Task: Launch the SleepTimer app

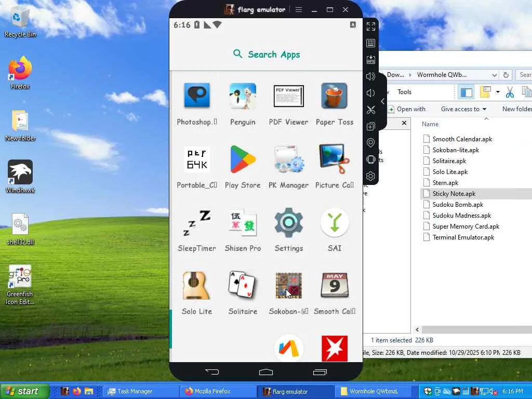Action: coord(197,222)
